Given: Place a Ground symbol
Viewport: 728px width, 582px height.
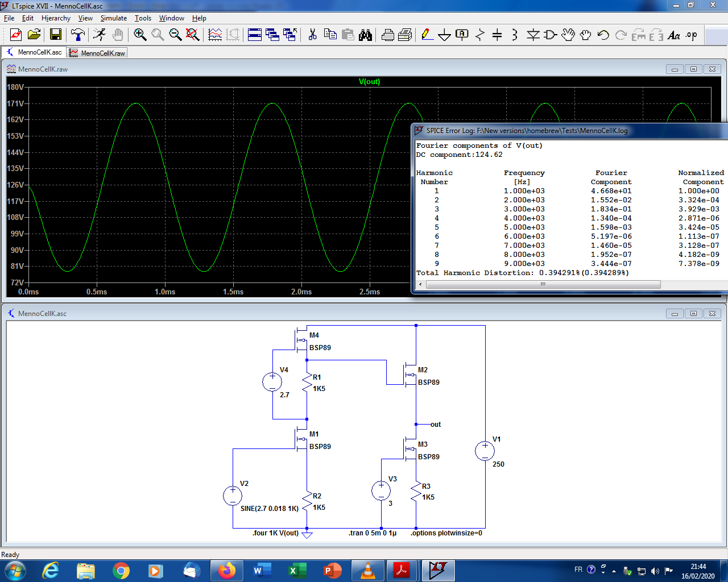Looking at the screenshot, I should 444,35.
